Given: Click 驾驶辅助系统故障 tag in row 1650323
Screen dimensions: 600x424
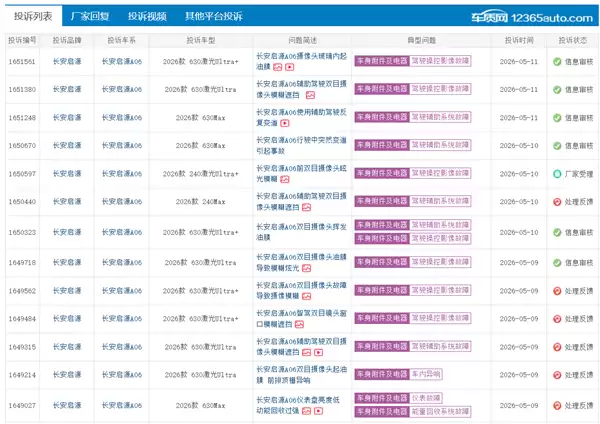Looking at the screenshot, I should point(440,225).
